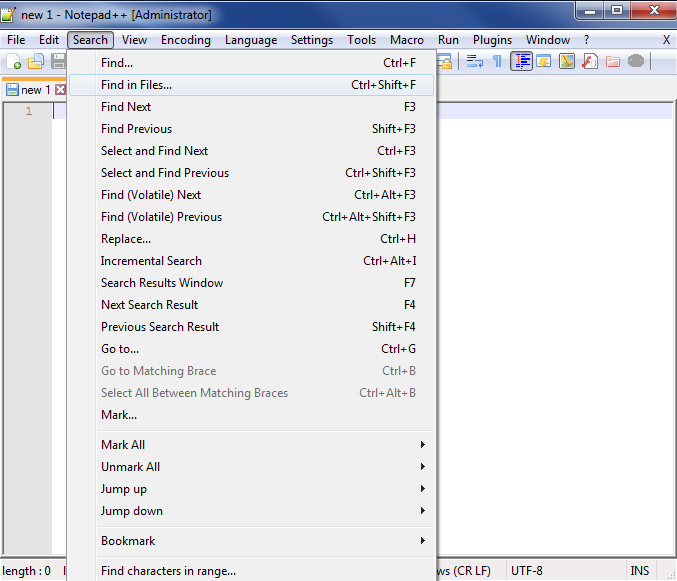
Task: Start Incremental Search from the menu
Action: [x=251, y=261]
